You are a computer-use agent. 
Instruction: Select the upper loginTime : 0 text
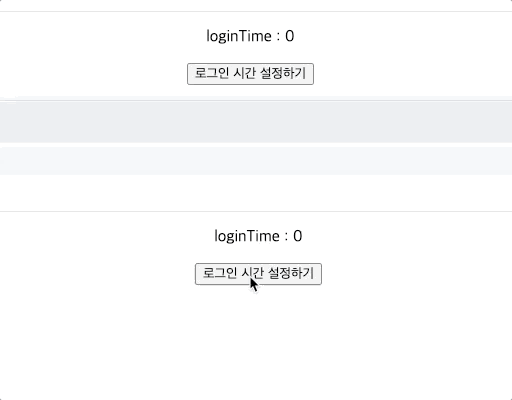[x=250, y=36]
